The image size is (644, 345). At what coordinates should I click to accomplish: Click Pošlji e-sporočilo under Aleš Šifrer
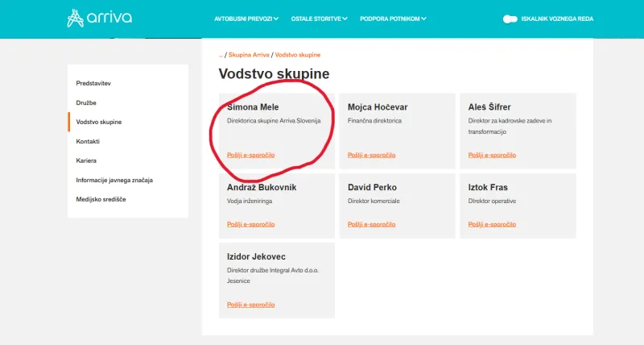tap(492, 155)
